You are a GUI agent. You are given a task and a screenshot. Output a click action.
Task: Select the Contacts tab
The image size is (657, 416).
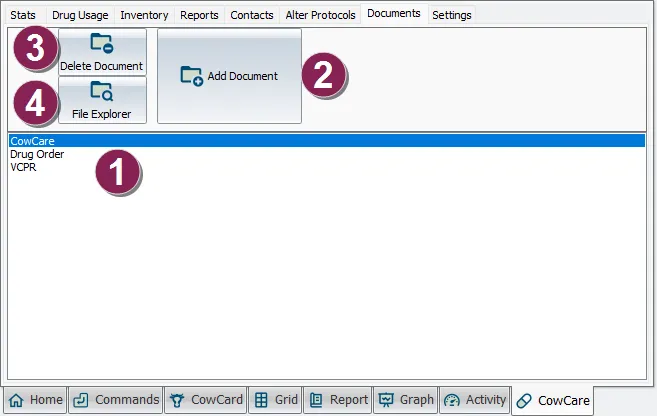click(x=252, y=15)
